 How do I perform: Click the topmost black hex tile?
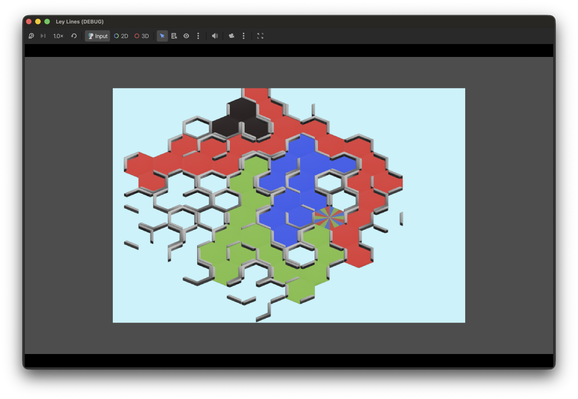[242, 108]
